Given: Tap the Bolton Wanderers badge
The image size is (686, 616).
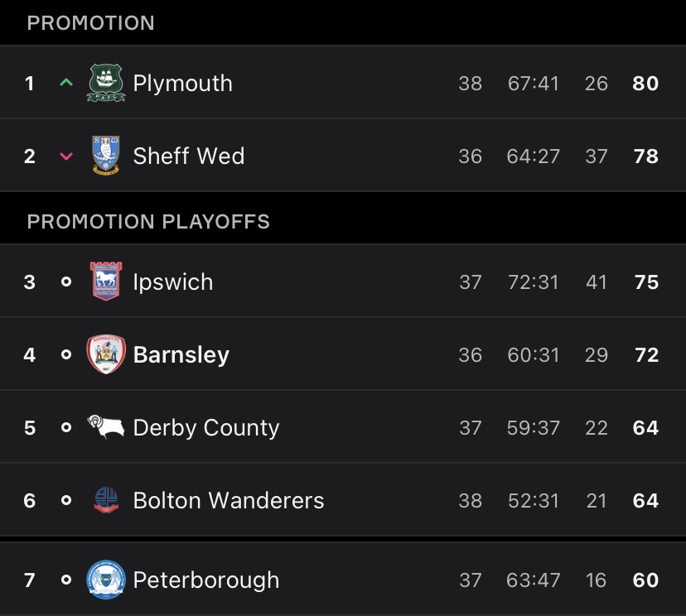Looking at the screenshot, I should click(106, 500).
